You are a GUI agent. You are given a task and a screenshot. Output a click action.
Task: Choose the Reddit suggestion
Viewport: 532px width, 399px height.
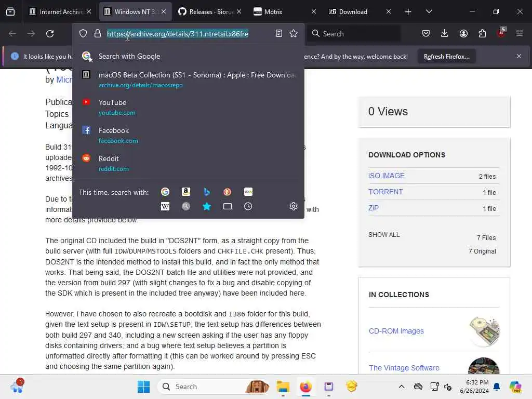(x=188, y=164)
